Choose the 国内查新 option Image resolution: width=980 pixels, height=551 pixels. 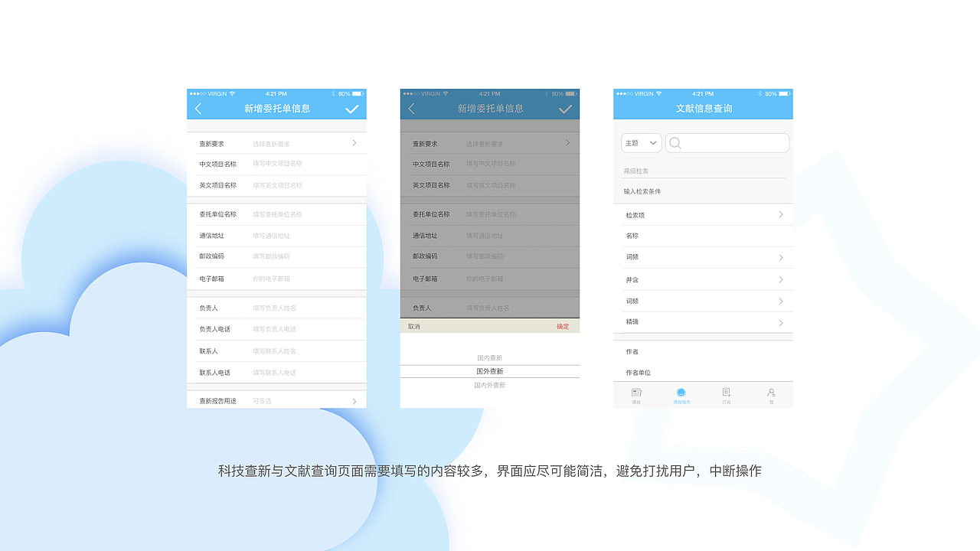point(490,357)
